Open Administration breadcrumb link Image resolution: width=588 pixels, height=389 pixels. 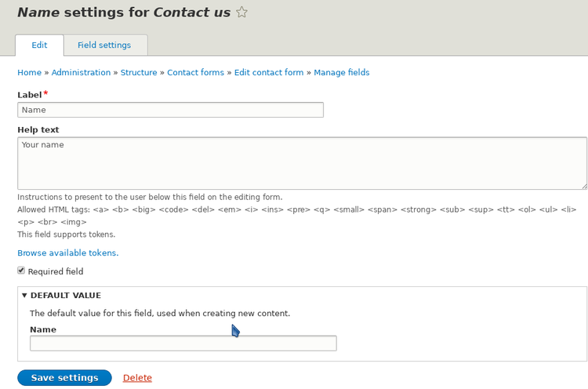tap(81, 72)
